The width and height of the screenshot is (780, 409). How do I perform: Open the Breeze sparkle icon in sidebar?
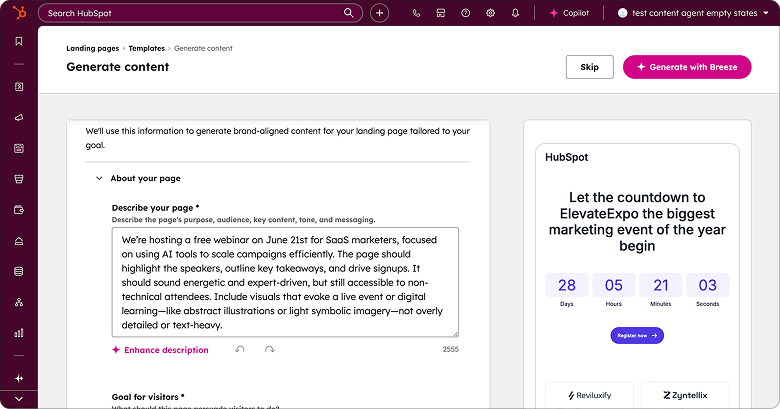[x=19, y=379]
